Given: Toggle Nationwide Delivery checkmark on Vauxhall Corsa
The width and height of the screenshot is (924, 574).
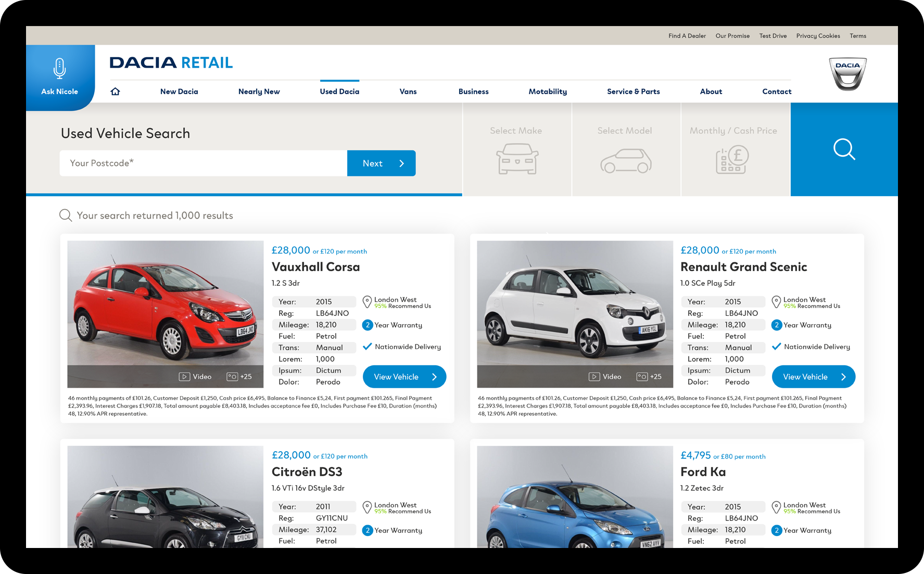Looking at the screenshot, I should coord(368,347).
